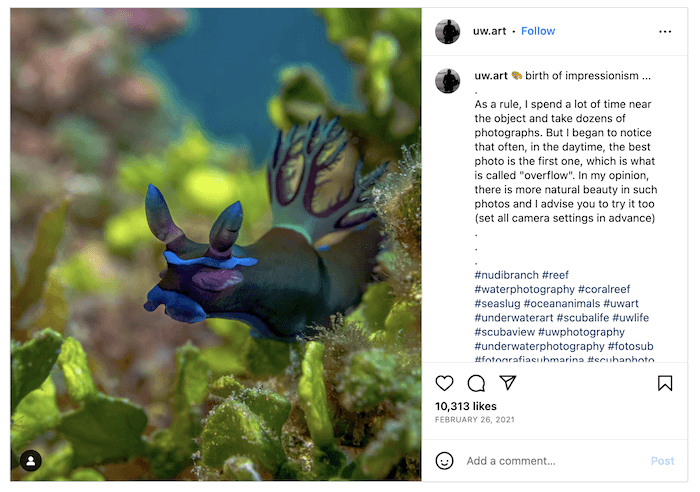Click the uw.art avatar beside the caption
The width and height of the screenshot is (700, 492).
(x=447, y=81)
